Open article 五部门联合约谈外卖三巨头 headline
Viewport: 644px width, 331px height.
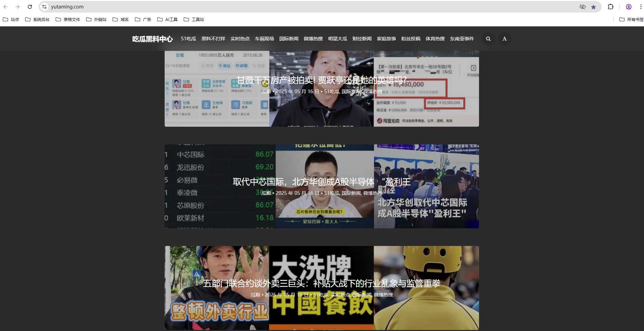click(x=321, y=283)
